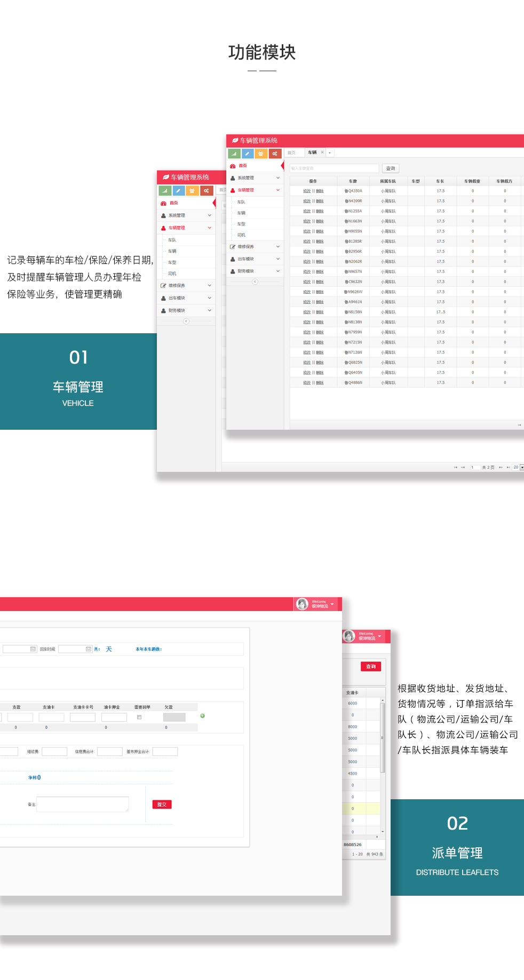Click the 输入车牌查询 search input field
524x980 pixels.
[334, 168]
